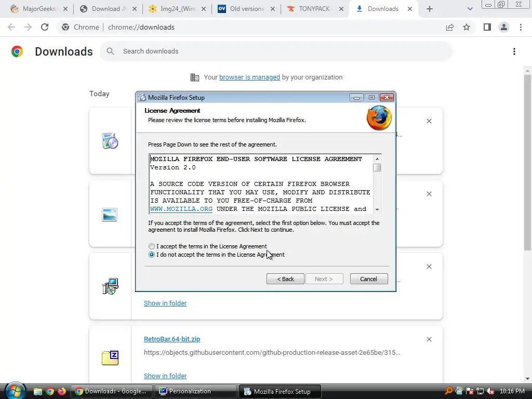Click license text scrollbar up arrow

(x=377, y=159)
